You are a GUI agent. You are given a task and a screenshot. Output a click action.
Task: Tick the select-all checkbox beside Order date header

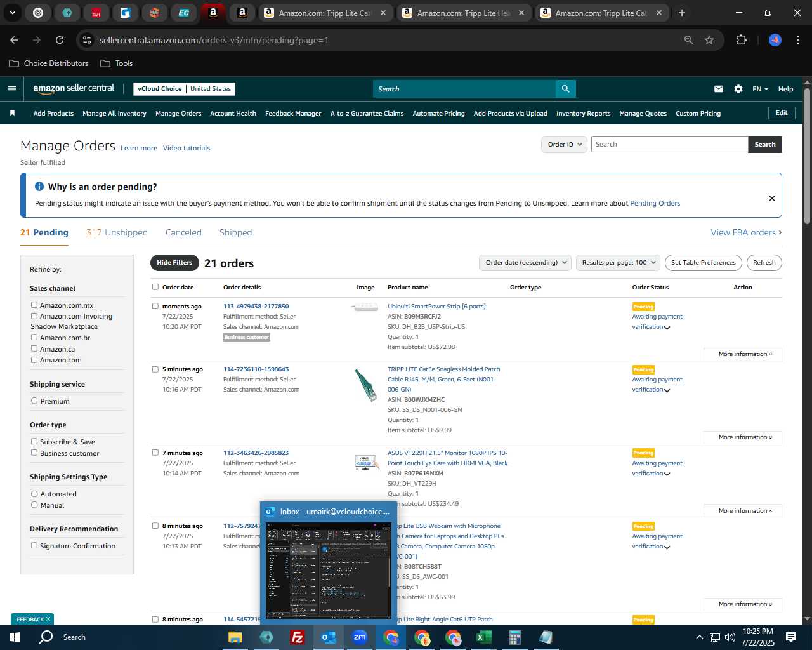point(155,287)
